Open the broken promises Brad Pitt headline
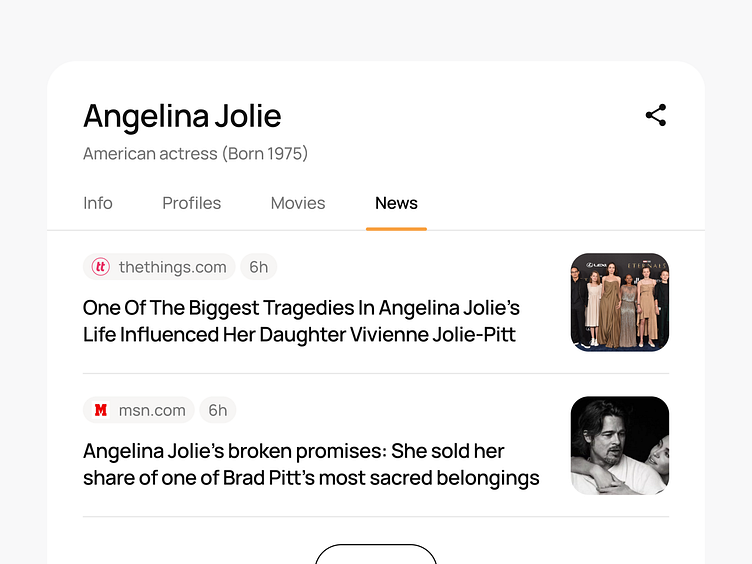Image resolution: width=752 pixels, height=564 pixels. pyautogui.click(x=311, y=464)
